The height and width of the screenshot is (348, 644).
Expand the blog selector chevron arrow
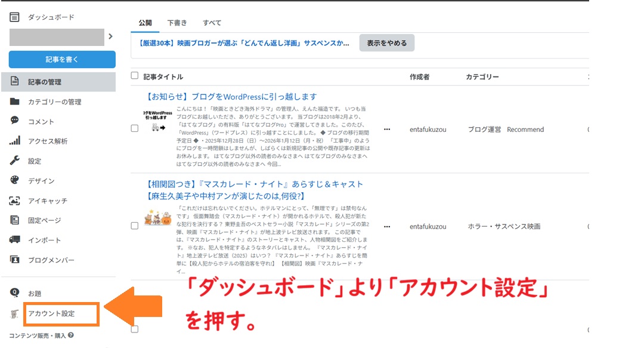click(x=110, y=37)
